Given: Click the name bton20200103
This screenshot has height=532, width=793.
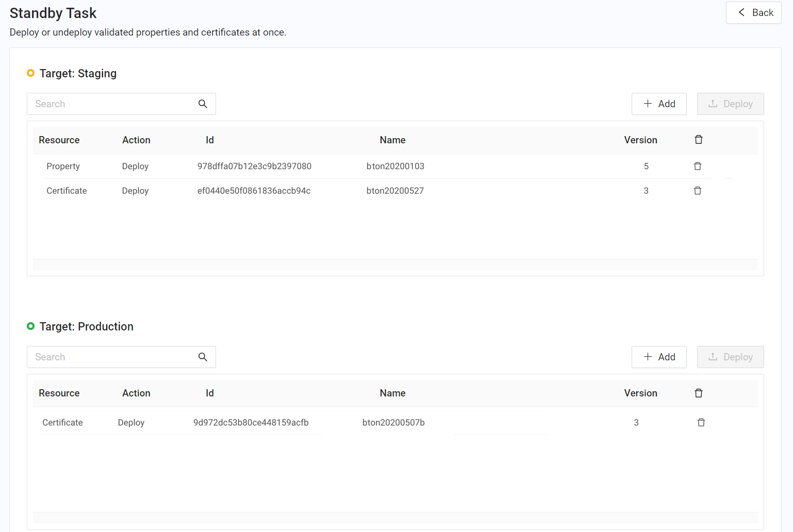Looking at the screenshot, I should click(x=395, y=166).
